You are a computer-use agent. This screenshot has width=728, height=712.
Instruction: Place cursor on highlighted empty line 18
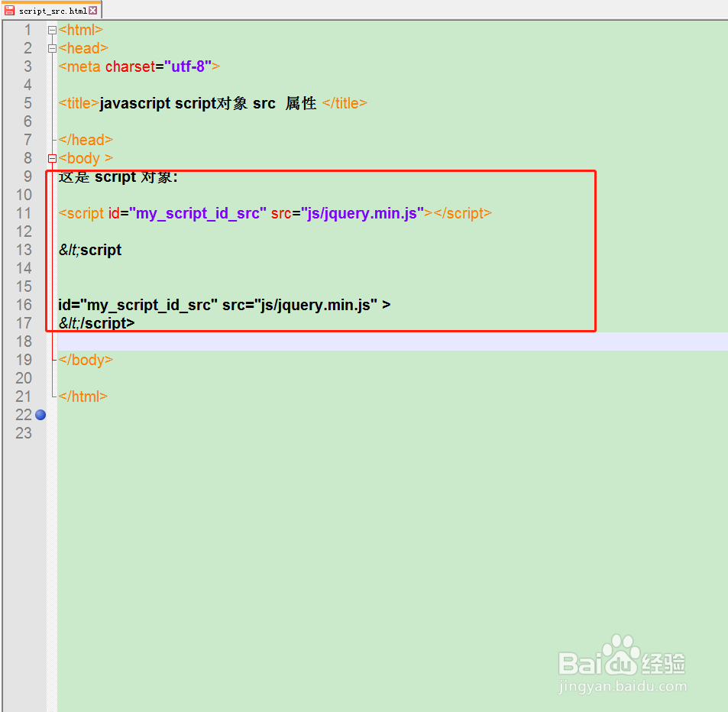click(393, 341)
